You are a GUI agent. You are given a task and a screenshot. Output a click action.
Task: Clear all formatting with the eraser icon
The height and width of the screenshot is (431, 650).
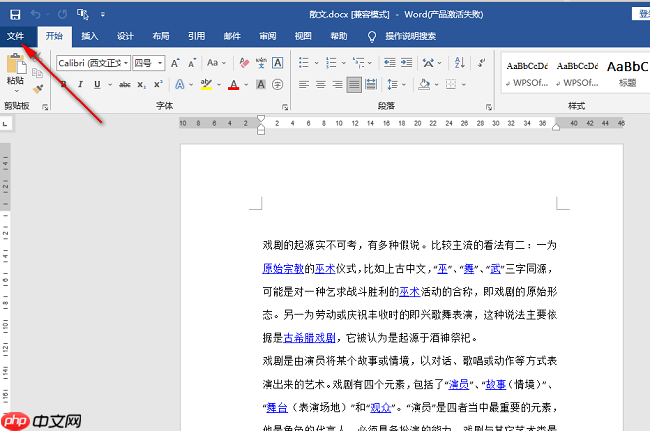(x=244, y=63)
